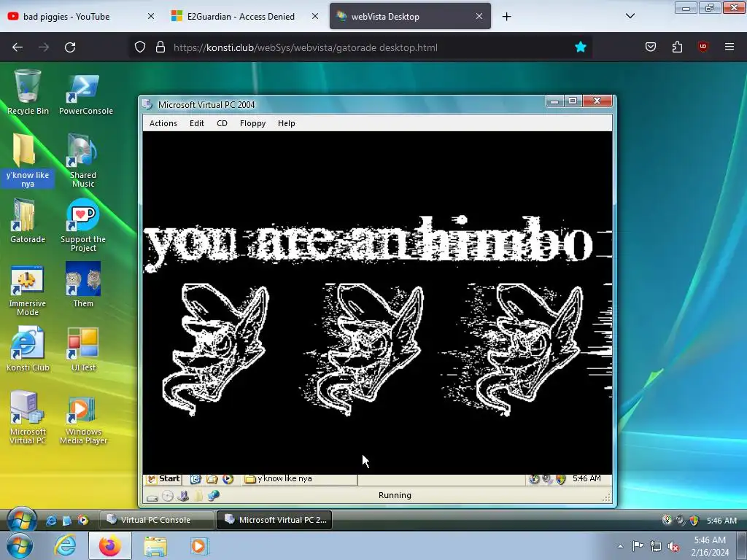Click Firefox on the host taskbar
747x560 pixels.
110,546
